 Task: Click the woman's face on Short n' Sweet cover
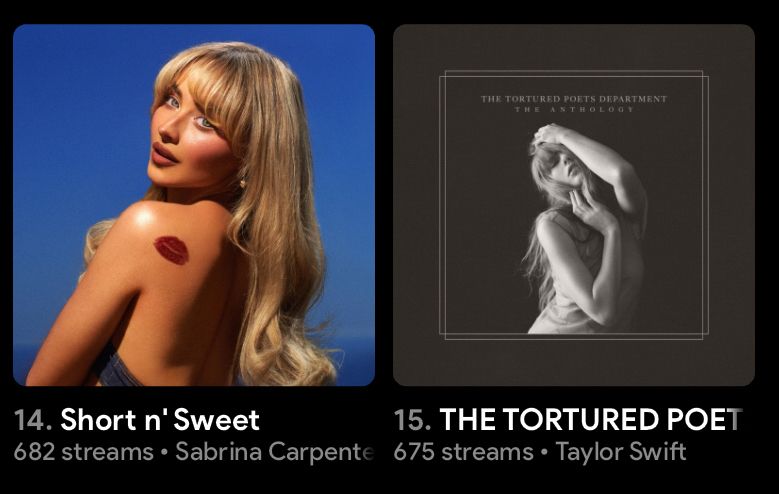pyautogui.click(x=186, y=132)
